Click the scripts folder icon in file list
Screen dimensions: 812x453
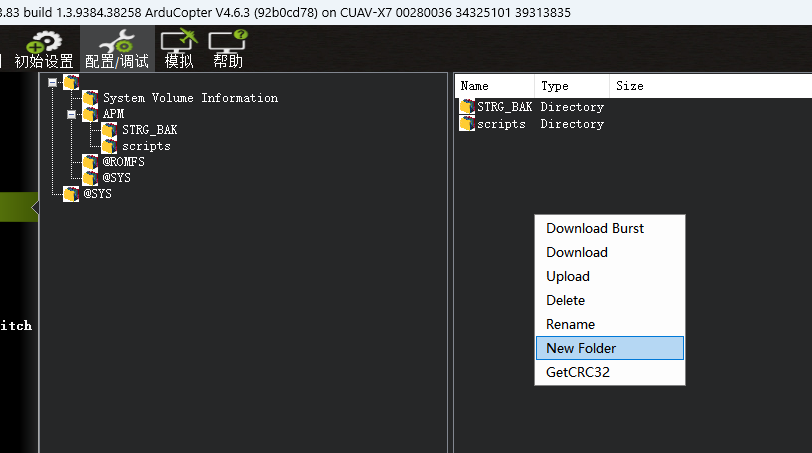tap(467, 124)
